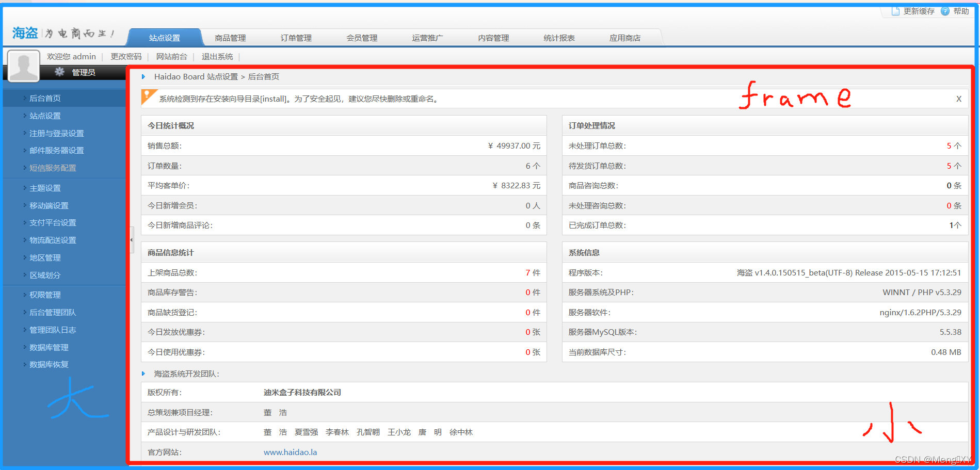
Task: Select the 会员管理 tab
Action: [362, 37]
